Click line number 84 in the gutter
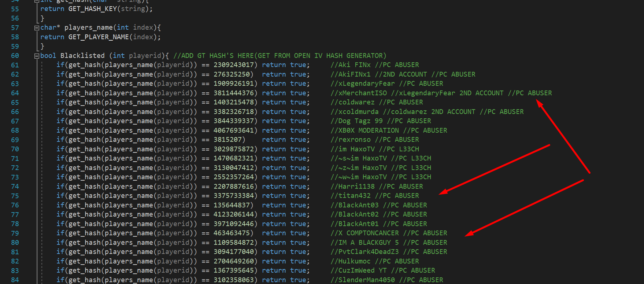The height and width of the screenshot is (284, 644). (15, 280)
